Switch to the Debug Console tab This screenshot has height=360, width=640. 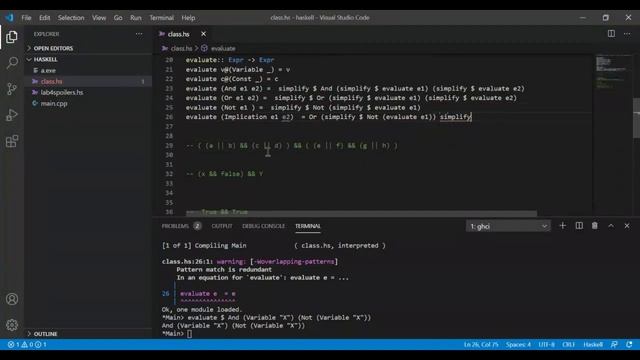pos(264,226)
